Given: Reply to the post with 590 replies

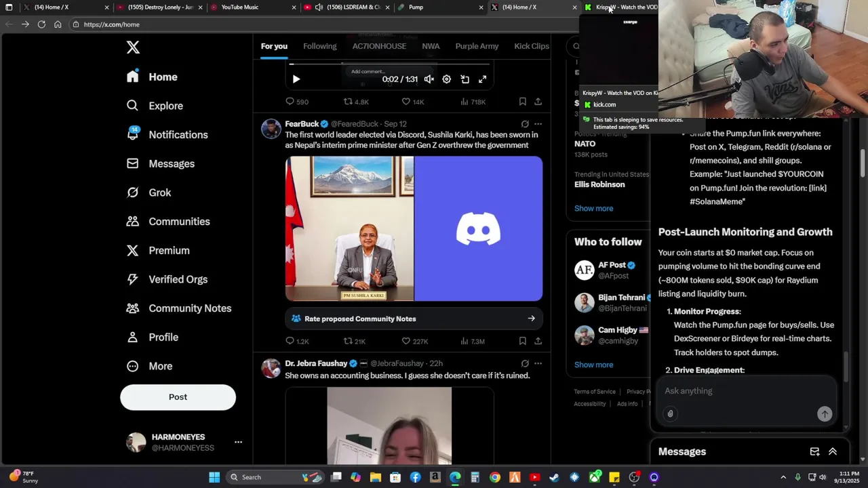Looking at the screenshot, I should pyautogui.click(x=297, y=102).
